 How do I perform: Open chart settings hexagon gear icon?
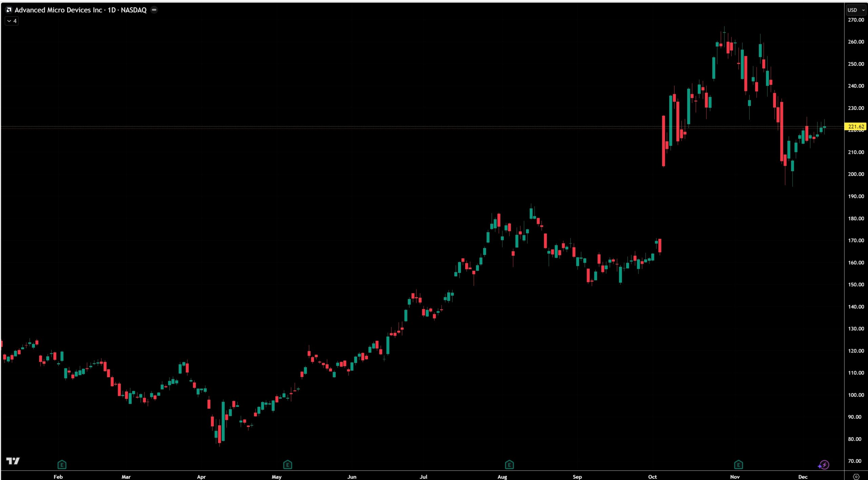[856, 476]
